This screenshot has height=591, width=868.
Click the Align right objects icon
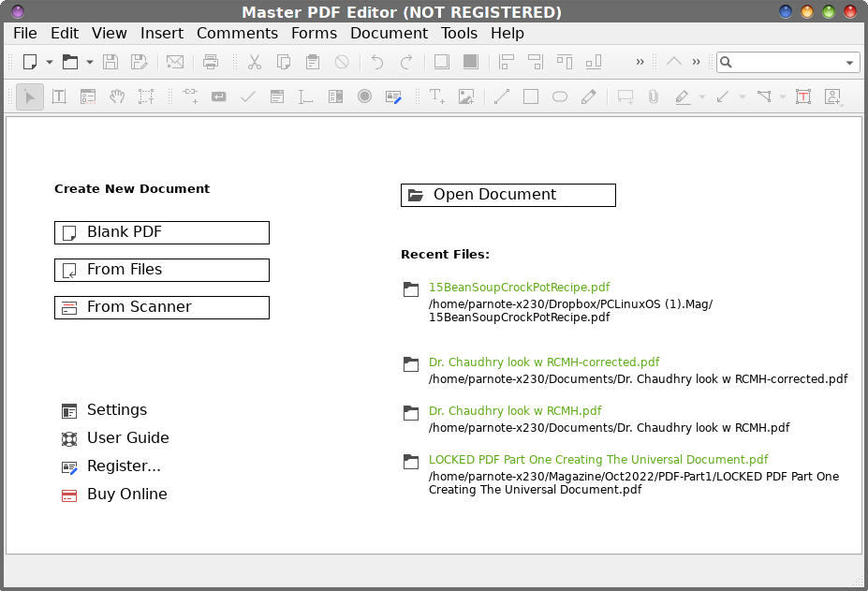click(536, 62)
